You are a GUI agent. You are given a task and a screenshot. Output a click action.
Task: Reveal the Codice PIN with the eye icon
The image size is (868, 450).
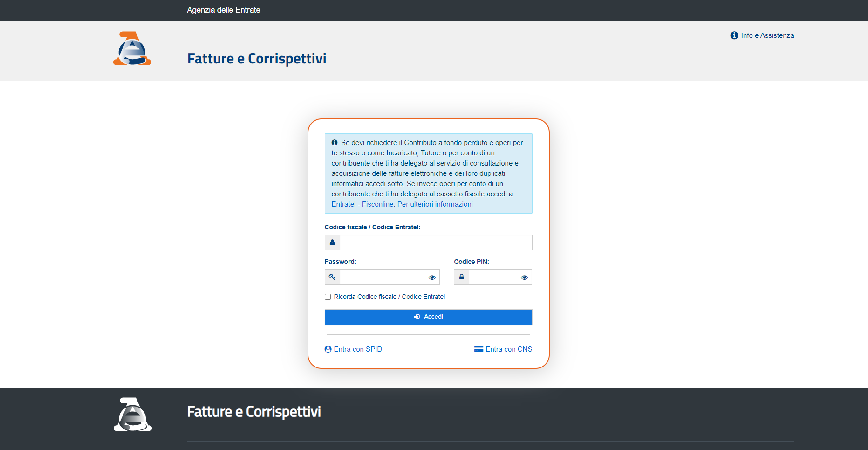point(524,277)
